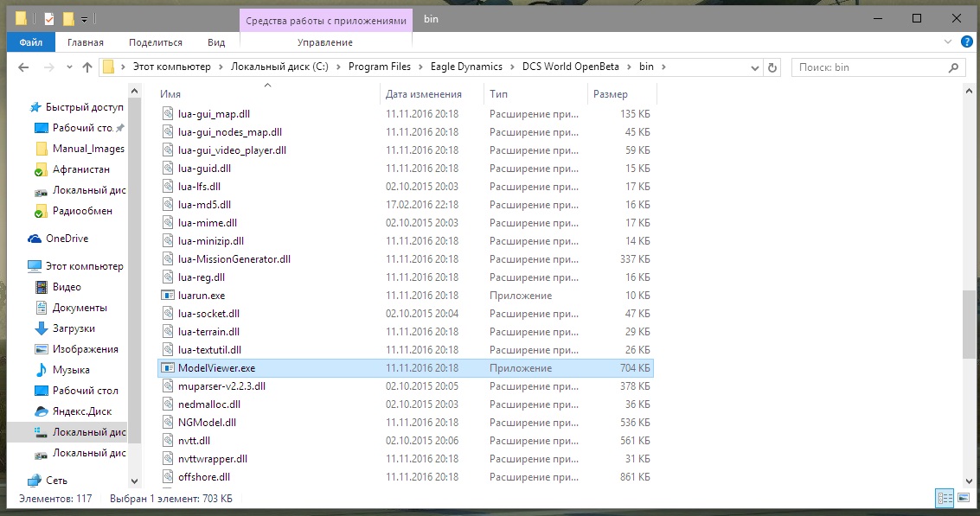Image resolution: width=980 pixels, height=516 pixels.
Task: Click New folder icon in quick access toolbar
Action: [68, 19]
